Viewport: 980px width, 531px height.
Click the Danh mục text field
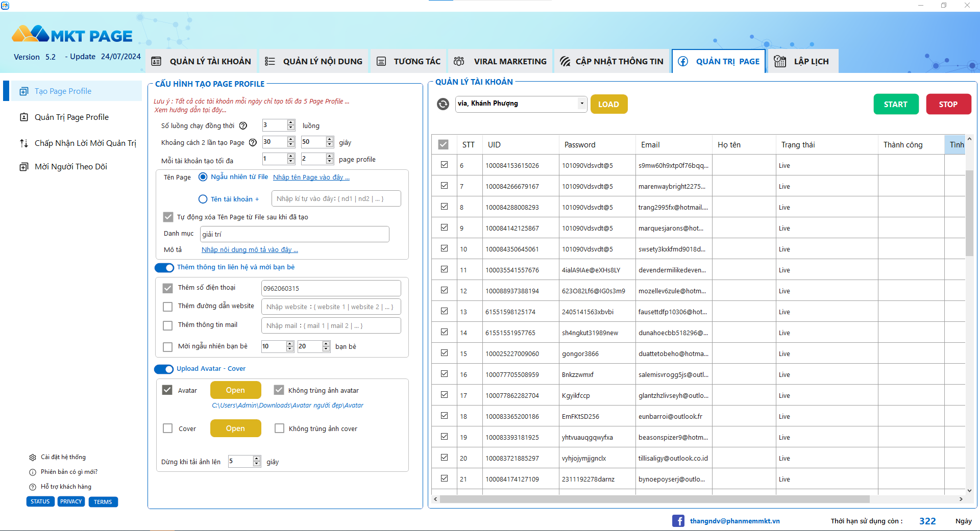294,234
